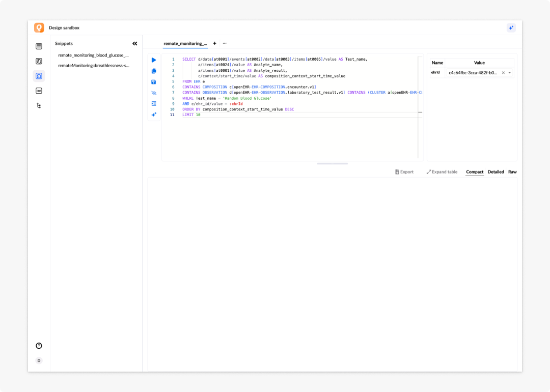Click the :ehrId parameter in the query
The width and height of the screenshot is (550, 392).
pyautogui.click(x=236, y=104)
